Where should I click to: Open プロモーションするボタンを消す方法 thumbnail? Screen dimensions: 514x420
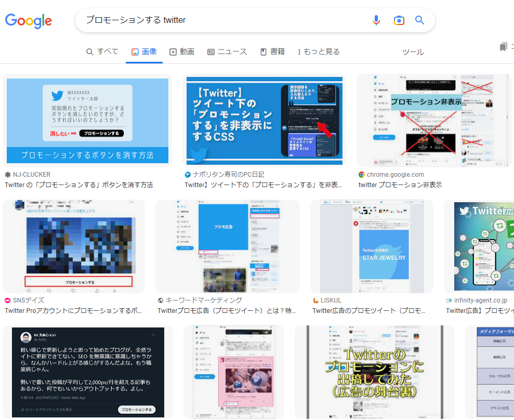coord(87,121)
